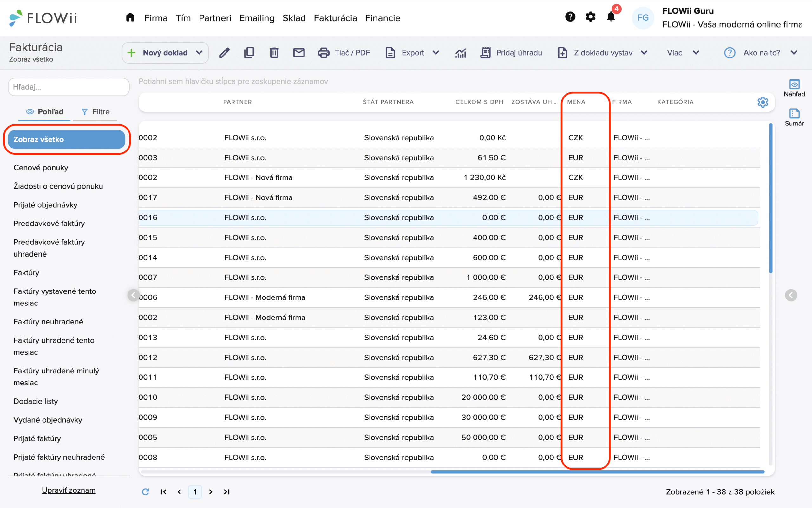Go to first page of results
Screen dimensions: 812x508
pos(163,491)
